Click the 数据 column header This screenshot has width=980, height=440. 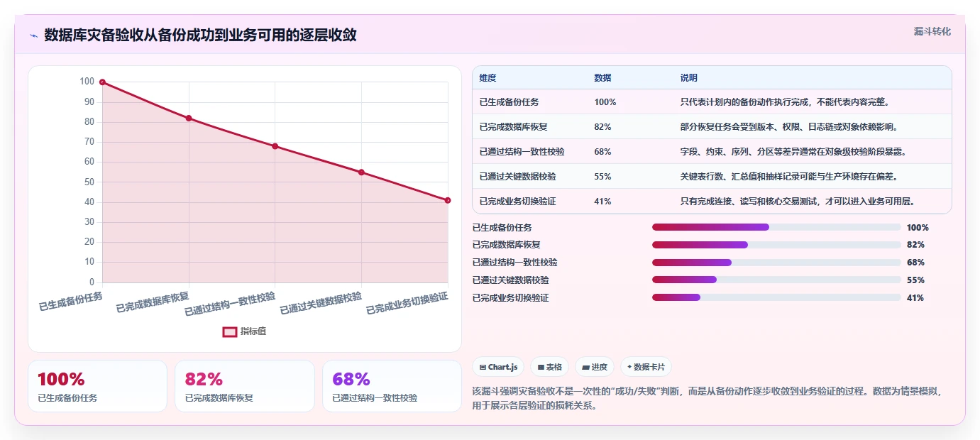point(602,77)
